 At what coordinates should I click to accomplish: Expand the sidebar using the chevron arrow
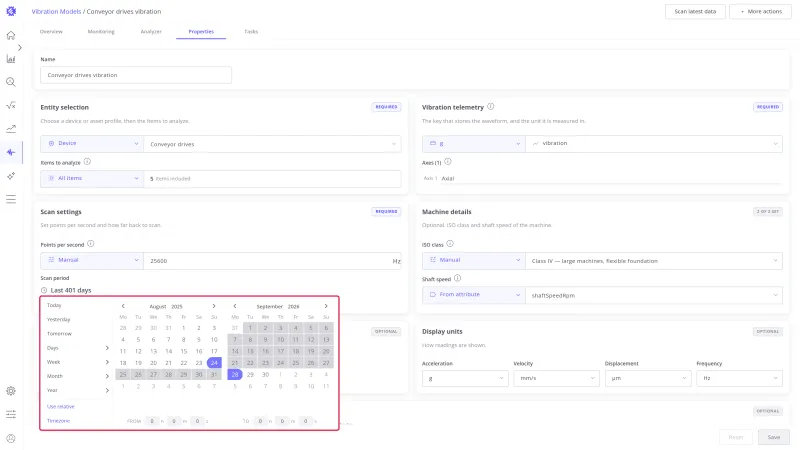click(x=19, y=47)
